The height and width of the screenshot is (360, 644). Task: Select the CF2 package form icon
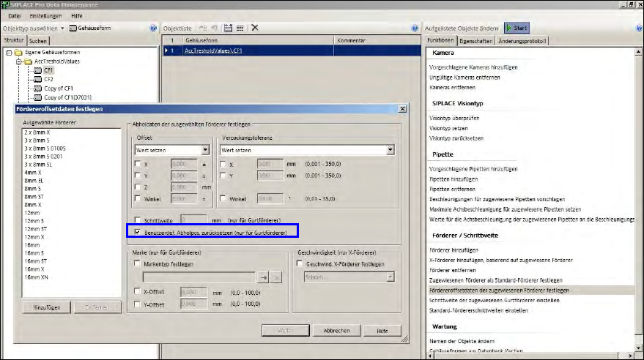(38, 79)
